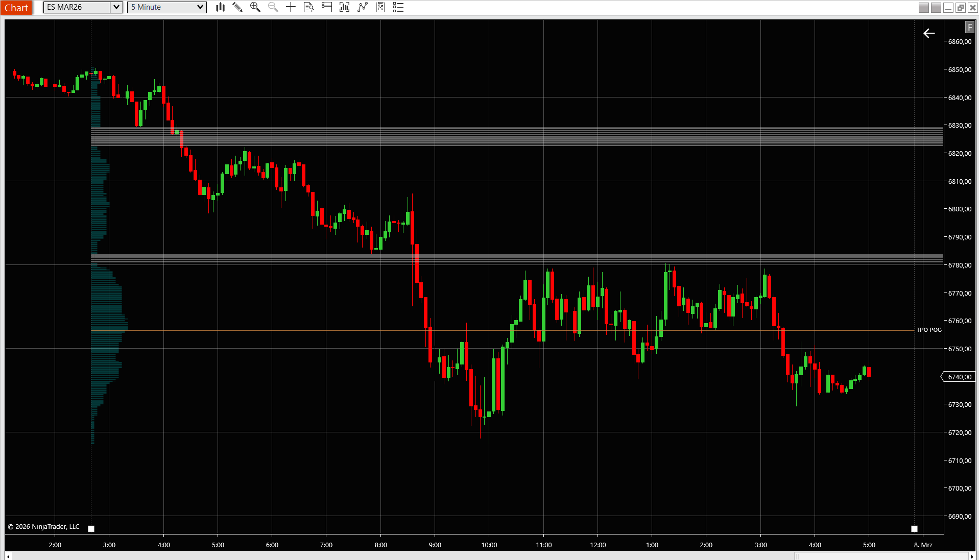Screen dimensions: 979x560
Task: Select the crosshair cursor tool
Action: click(x=291, y=7)
